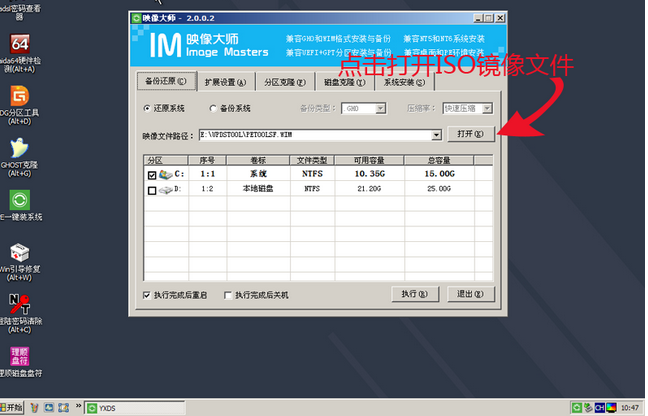Click the C: drive Windows icon in list
The image size is (648, 416).
(166, 174)
